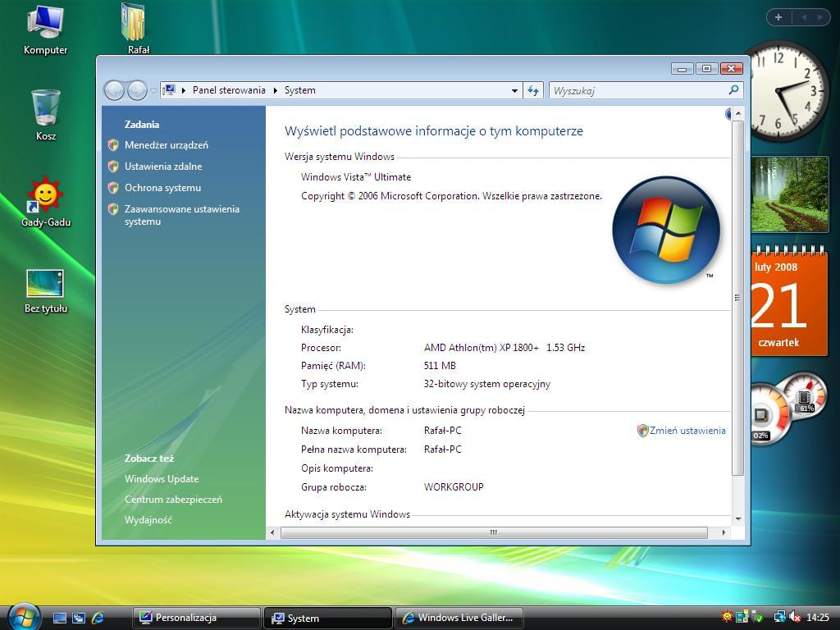The image size is (840, 630).
Task: Open the Wydajność link
Action: point(148,519)
